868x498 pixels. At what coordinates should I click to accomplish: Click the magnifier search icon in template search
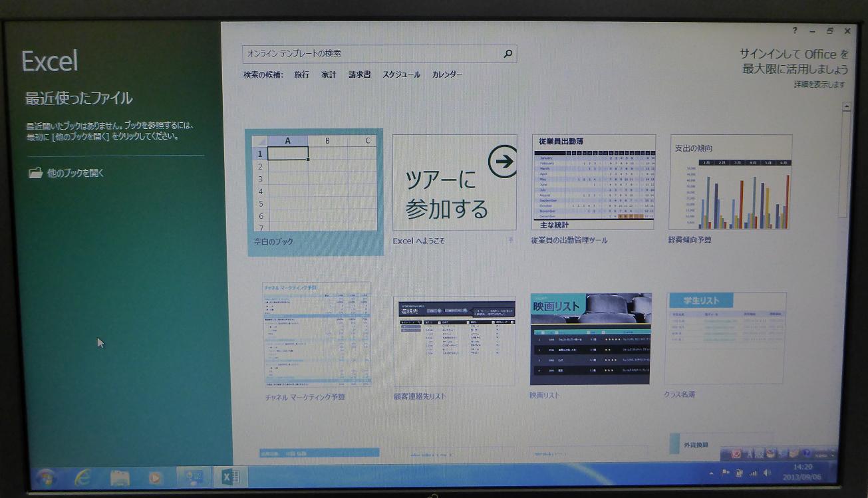pos(507,54)
